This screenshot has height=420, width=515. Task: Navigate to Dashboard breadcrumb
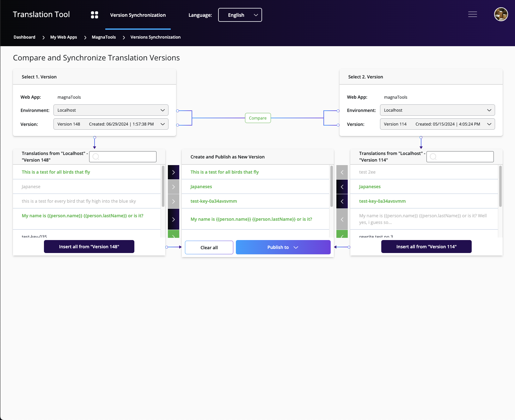[x=24, y=37]
